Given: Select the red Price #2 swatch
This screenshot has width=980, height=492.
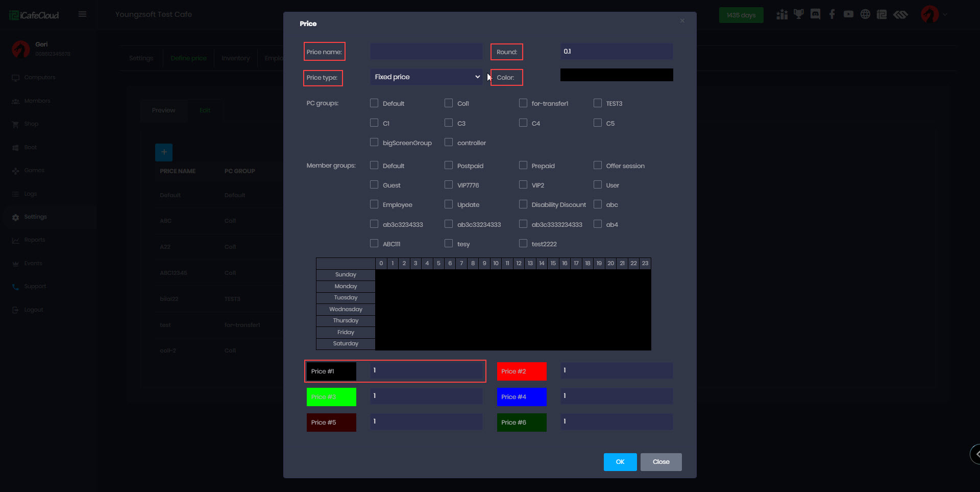Looking at the screenshot, I should 521,371.
